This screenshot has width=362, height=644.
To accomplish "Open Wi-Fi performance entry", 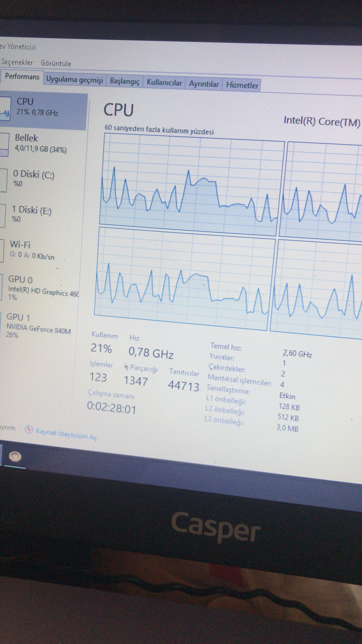I will (30, 250).
